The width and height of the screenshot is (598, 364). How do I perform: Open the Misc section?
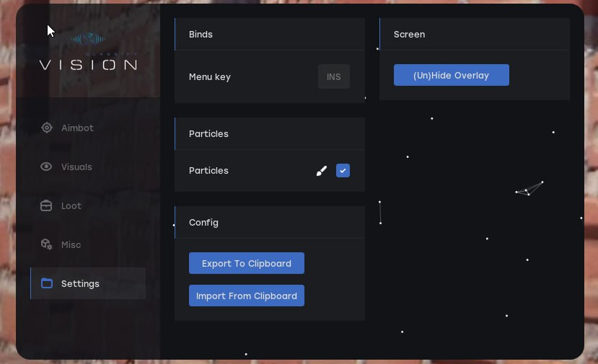click(88, 244)
